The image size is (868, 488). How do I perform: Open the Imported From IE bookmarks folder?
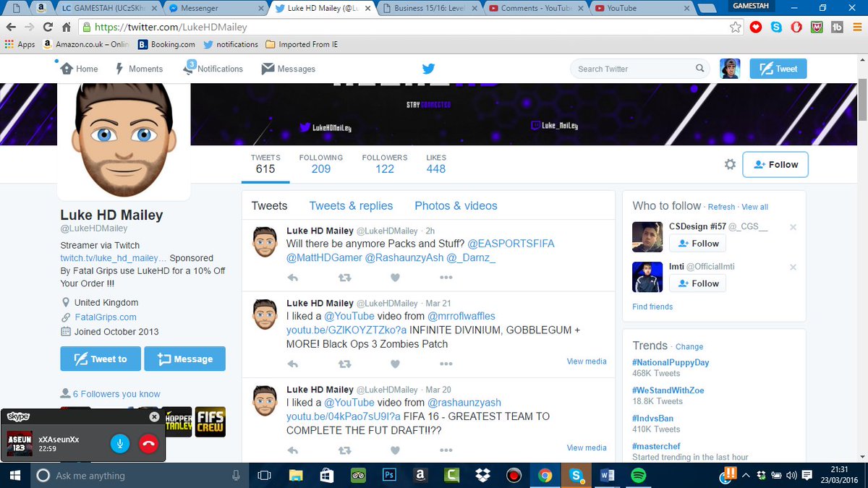click(303, 44)
